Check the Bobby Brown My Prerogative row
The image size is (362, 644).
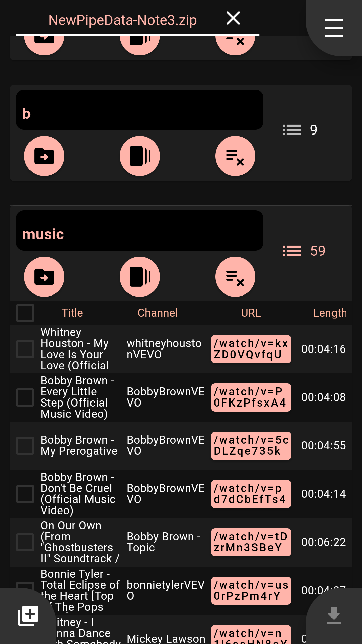[x=25, y=446]
